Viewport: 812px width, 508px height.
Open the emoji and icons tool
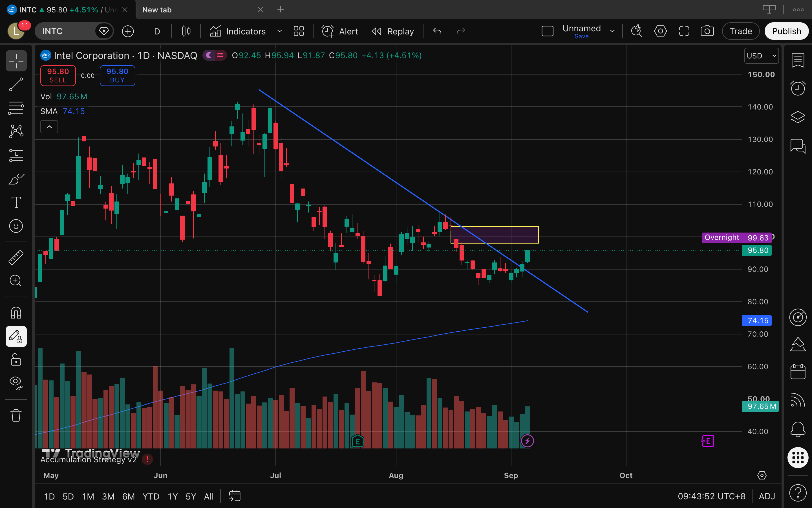tap(16, 226)
